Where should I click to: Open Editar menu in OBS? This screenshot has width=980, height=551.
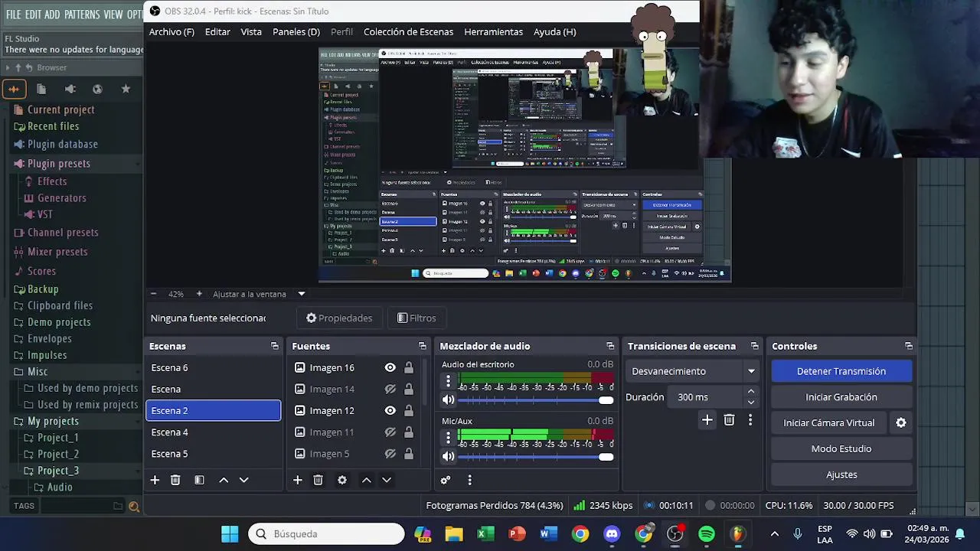coord(217,31)
